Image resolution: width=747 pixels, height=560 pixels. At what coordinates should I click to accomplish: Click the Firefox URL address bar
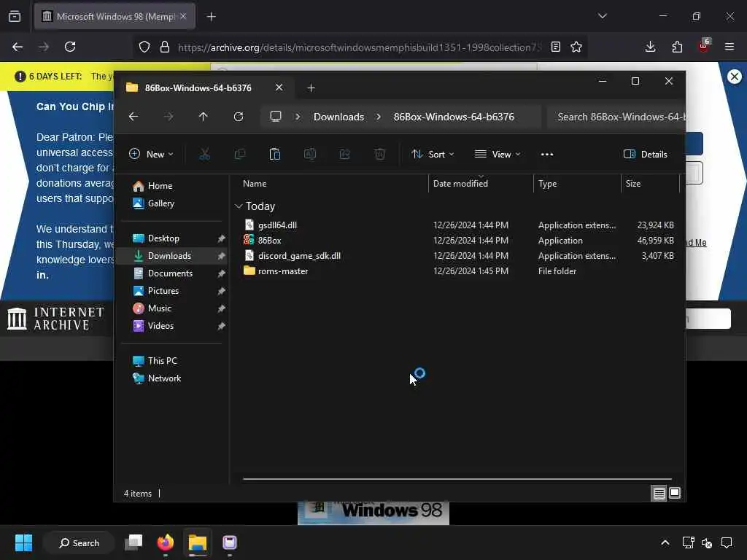tap(360, 47)
